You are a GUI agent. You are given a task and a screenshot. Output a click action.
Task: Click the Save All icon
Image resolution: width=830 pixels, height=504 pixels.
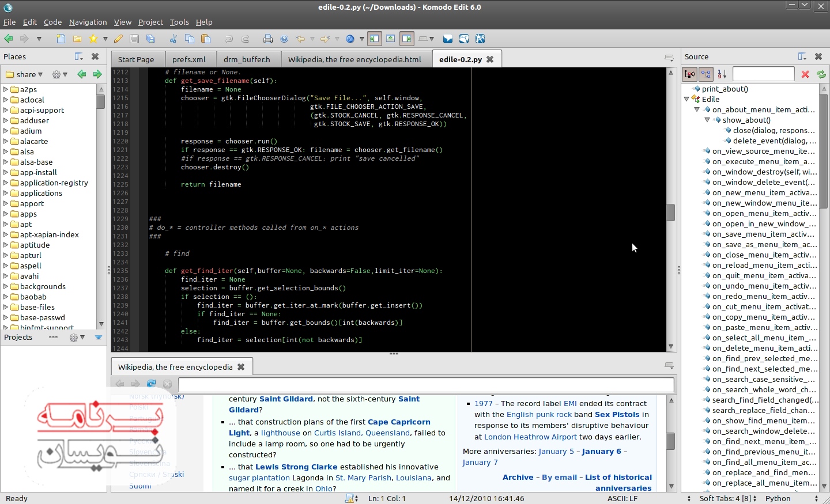[150, 39]
